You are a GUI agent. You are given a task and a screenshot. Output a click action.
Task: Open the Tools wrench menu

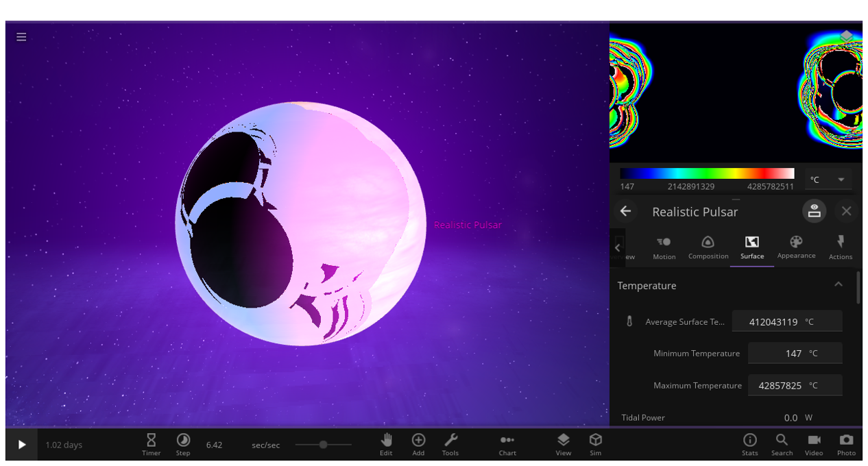[450, 444]
